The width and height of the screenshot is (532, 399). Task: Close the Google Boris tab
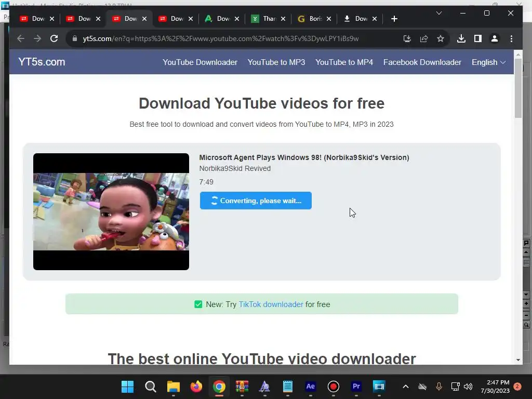tap(329, 19)
